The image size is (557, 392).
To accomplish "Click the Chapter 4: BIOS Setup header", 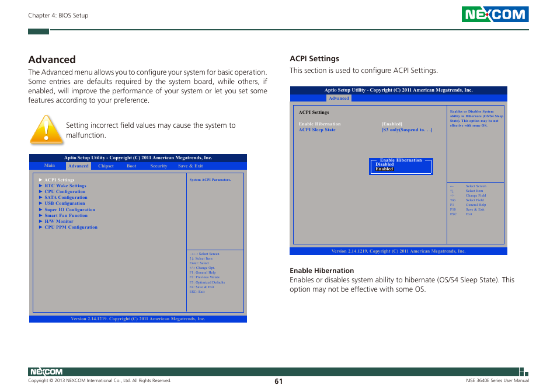I will [58, 15].
